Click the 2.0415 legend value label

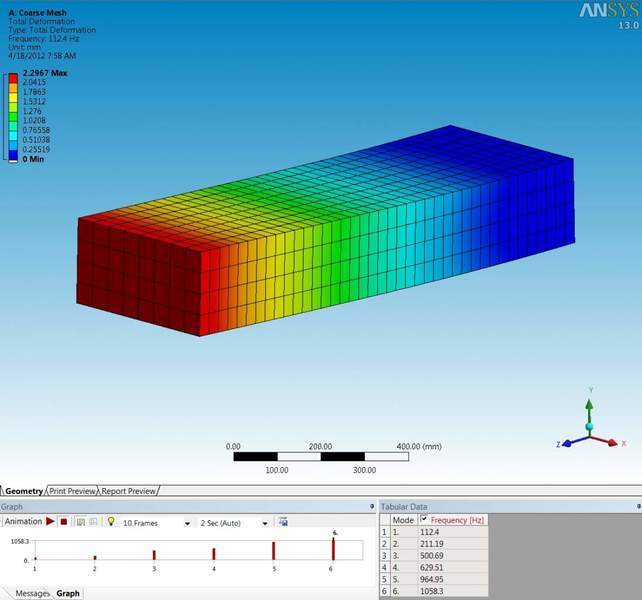34,82
